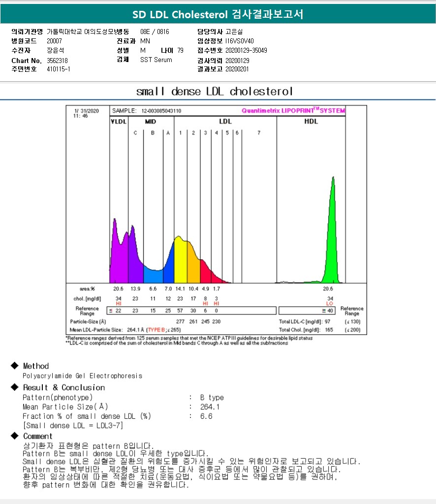This screenshot has height=504, width=436.
Task: Click the Mean Particle Size value 264.1
Action: click(x=210, y=407)
